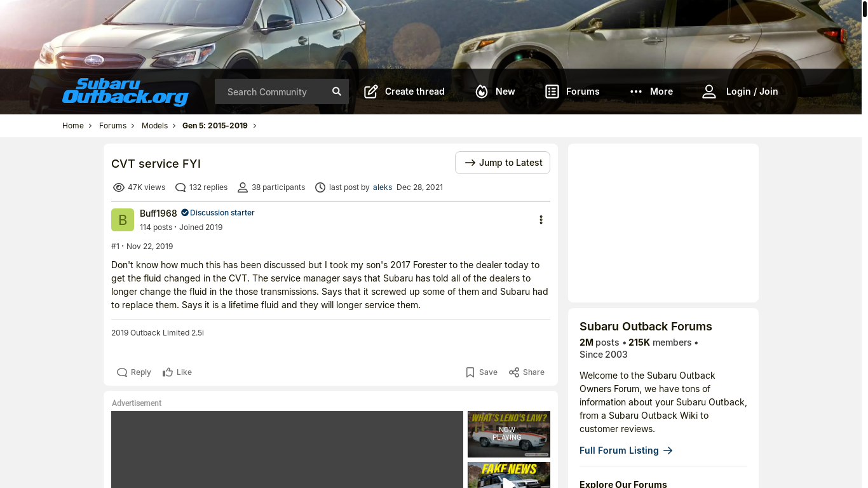The image size is (868, 488).
Task: Go to Forums breadcrumb
Action: [112, 126]
